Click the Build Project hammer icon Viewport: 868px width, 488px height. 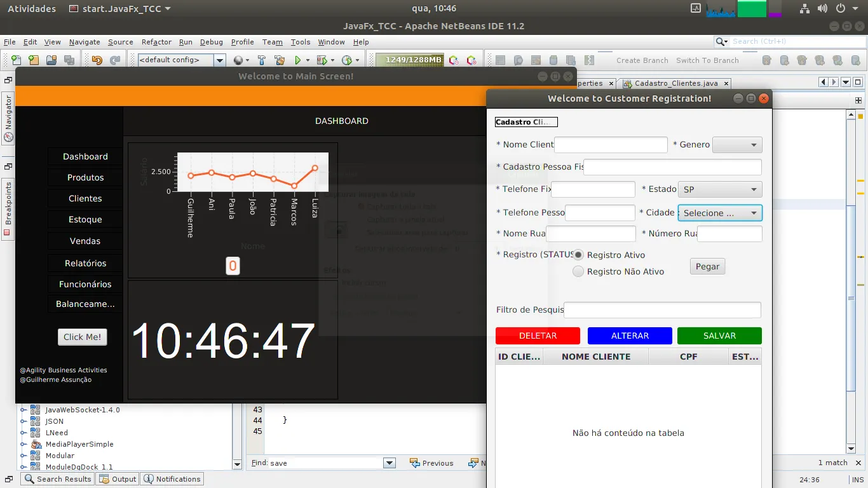[x=261, y=60]
